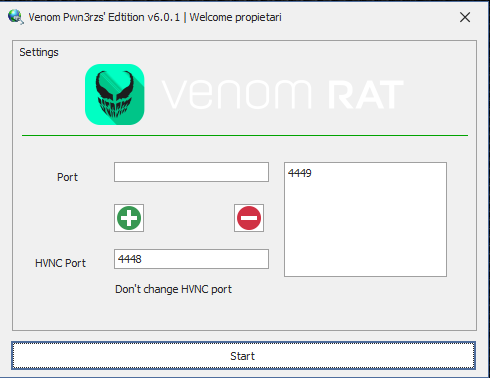Click the Venom RAT banner text

tap(283, 94)
